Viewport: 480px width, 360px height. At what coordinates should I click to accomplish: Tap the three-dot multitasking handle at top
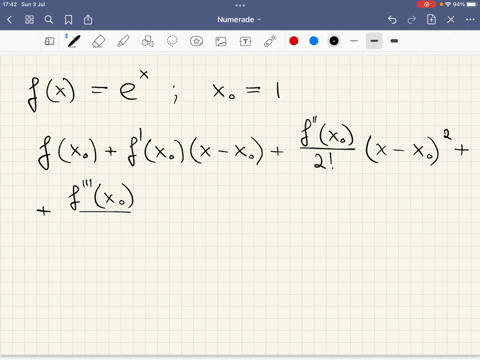click(x=240, y=5)
